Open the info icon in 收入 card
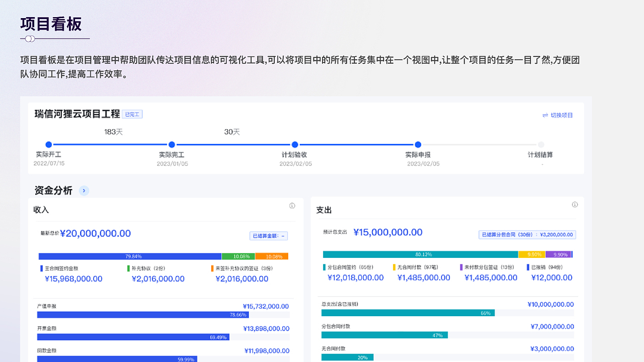This screenshot has width=644, height=362. coord(292,206)
